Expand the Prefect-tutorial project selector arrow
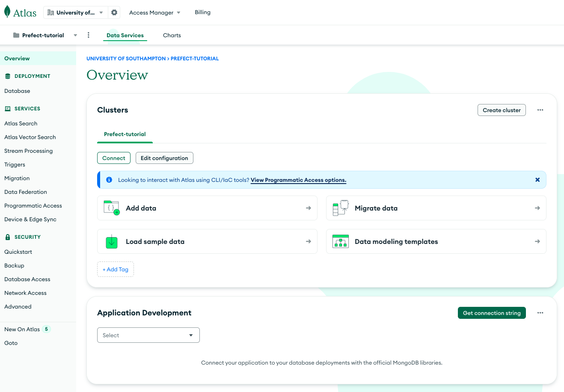564x392 pixels. click(75, 35)
